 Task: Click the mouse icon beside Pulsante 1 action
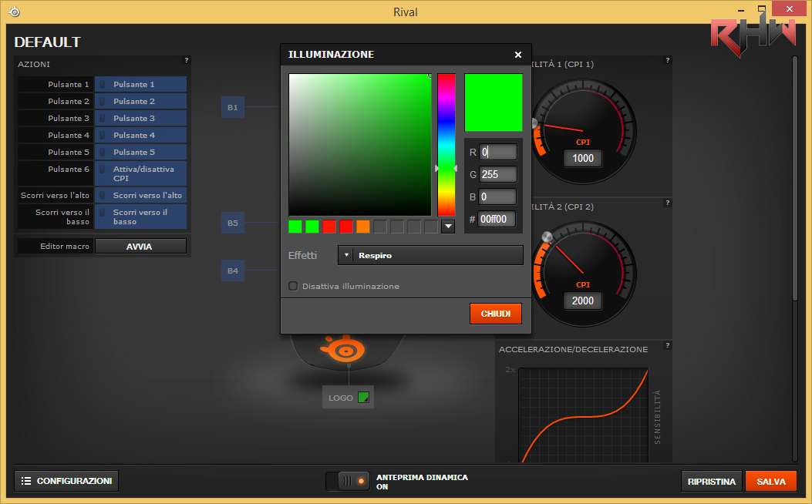[103, 84]
